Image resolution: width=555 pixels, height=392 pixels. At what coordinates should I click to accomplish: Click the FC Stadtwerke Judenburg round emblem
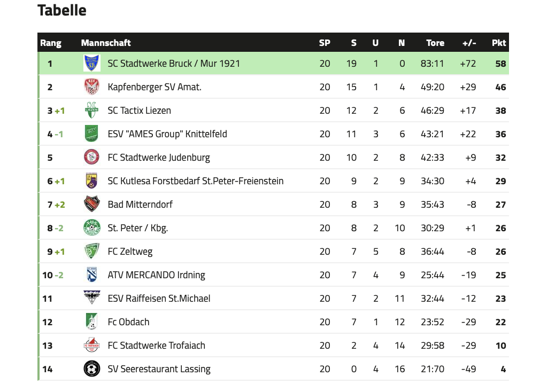tap(91, 158)
